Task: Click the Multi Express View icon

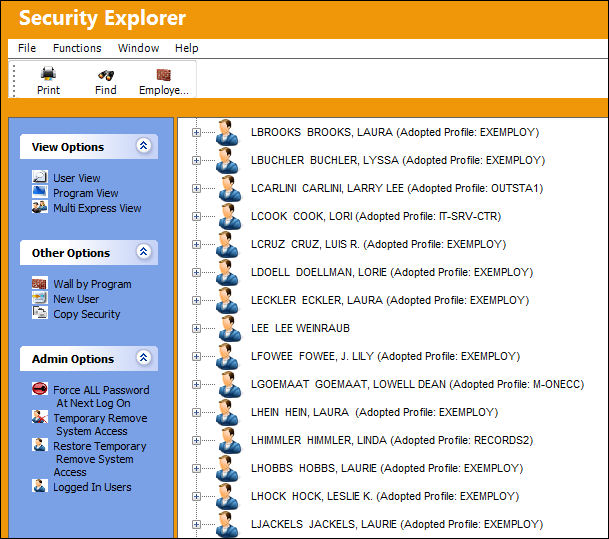Action: tap(40, 207)
